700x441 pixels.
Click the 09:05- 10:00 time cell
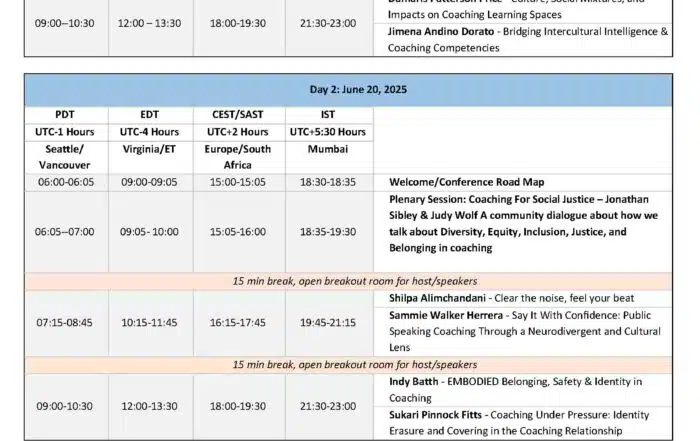pos(150,232)
